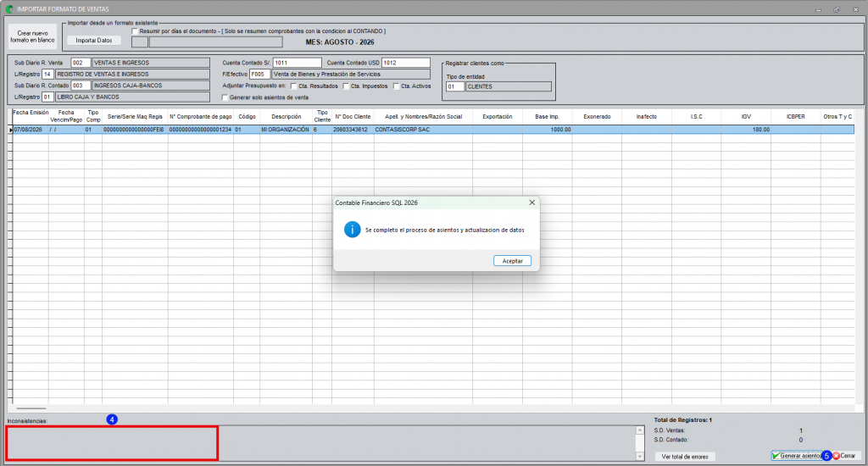
Task: Click Exonerado column header
Action: click(597, 117)
